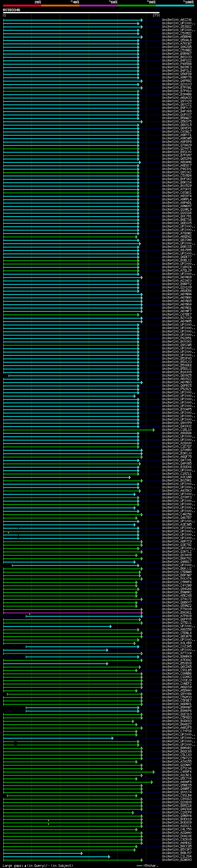Open hit UniRef100_P48588

click(x=177, y=64)
